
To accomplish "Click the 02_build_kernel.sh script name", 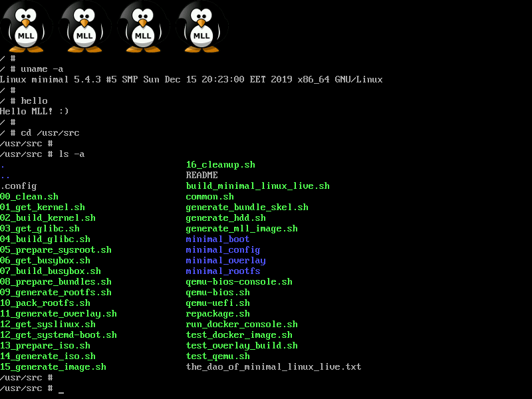I will (47, 218).
